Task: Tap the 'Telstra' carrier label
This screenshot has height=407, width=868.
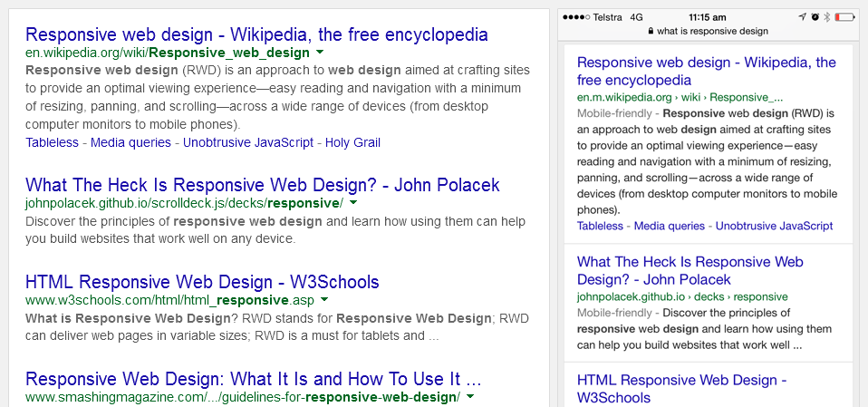Action: [x=608, y=17]
